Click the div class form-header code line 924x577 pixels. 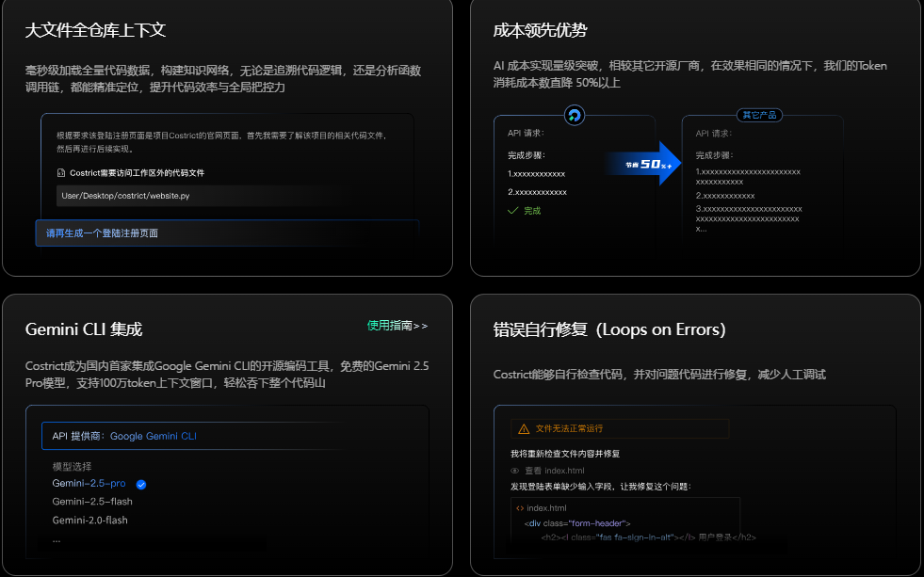577,523
